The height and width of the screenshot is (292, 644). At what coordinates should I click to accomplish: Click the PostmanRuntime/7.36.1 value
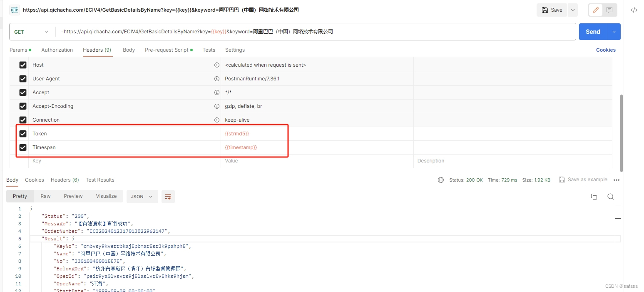252,79
